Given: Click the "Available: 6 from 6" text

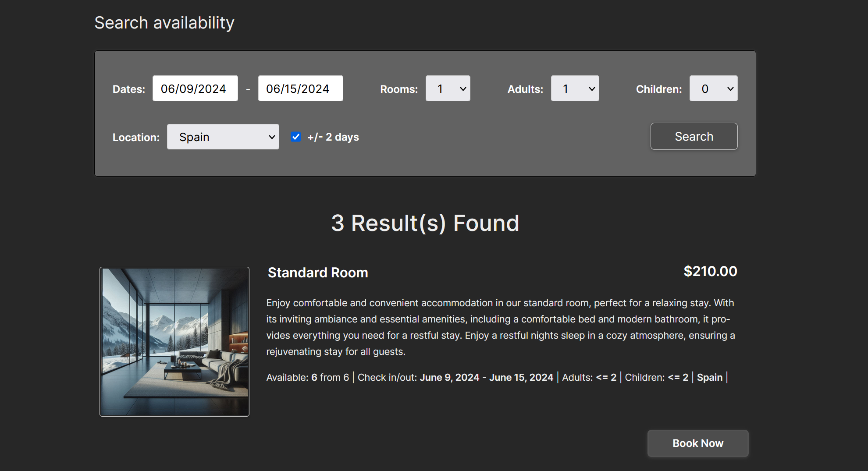Looking at the screenshot, I should coord(308,377).
